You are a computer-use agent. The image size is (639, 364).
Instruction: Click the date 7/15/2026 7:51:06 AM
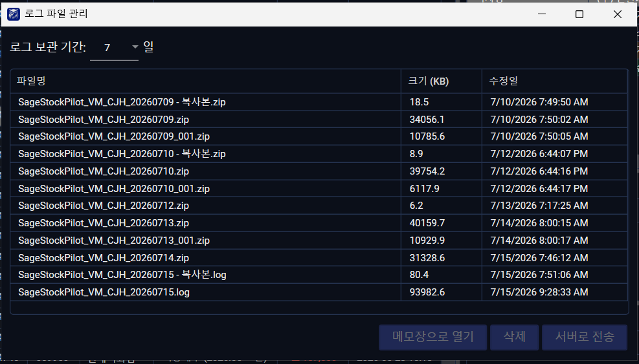(539, 275)
